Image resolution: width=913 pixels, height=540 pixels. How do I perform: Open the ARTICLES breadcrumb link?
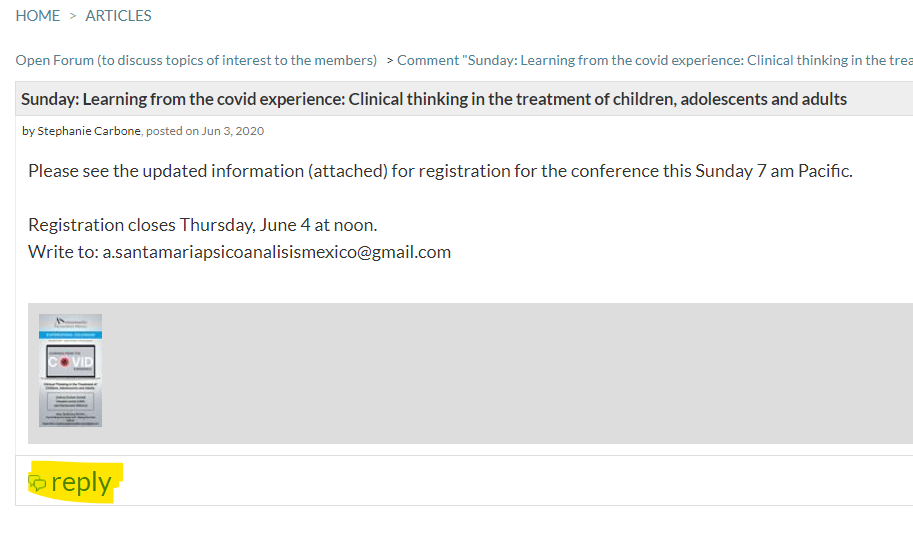coord(118,16)
